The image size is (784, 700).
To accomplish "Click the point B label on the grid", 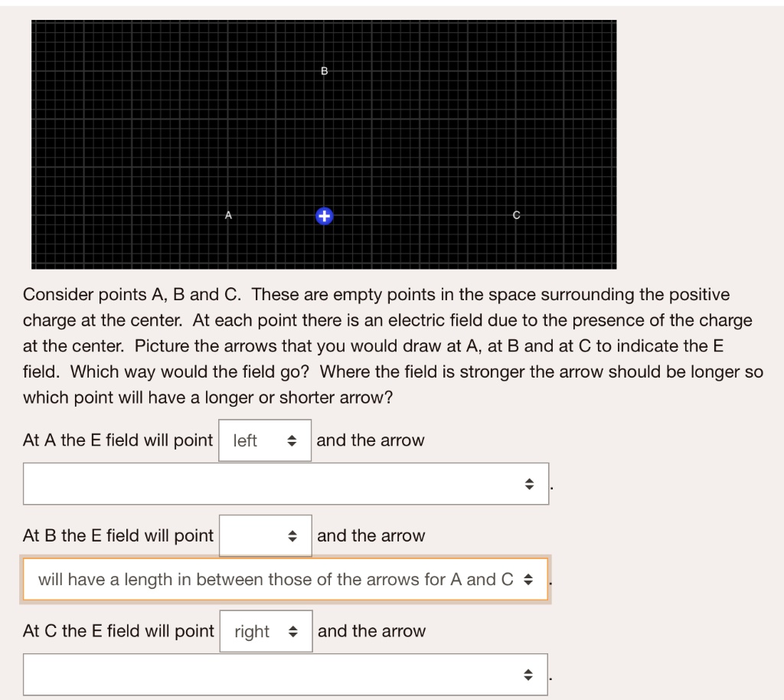I will (x=323, y=71).
